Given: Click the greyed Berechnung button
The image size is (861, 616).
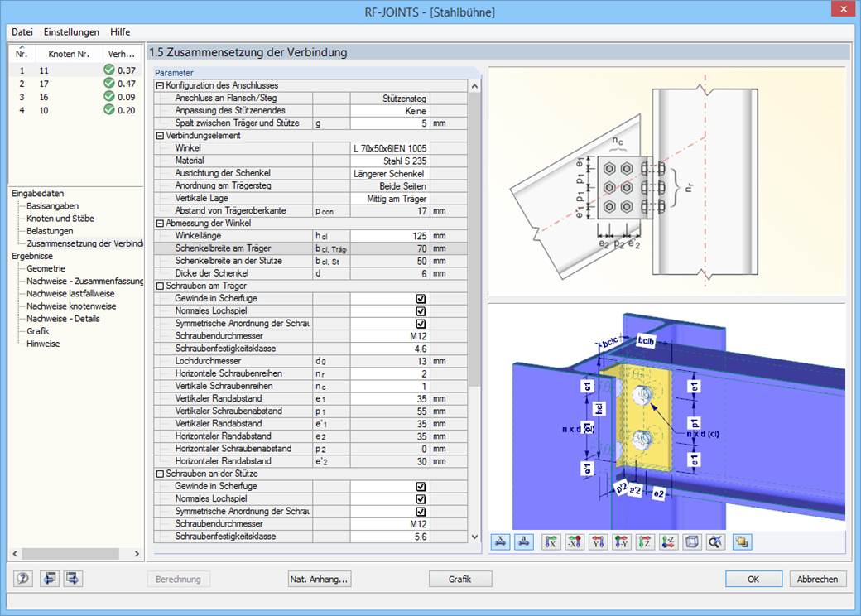Looking at the screenshot, I should 178,579.
